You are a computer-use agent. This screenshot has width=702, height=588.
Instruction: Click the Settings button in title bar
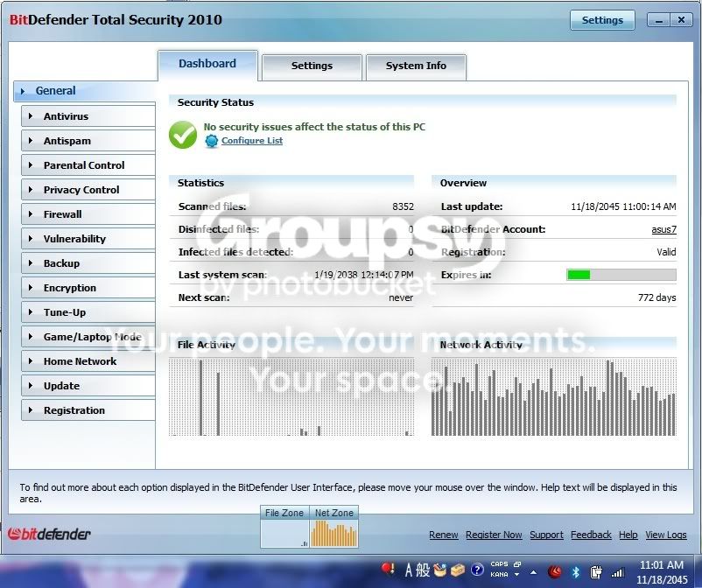(x=602, y=20)
